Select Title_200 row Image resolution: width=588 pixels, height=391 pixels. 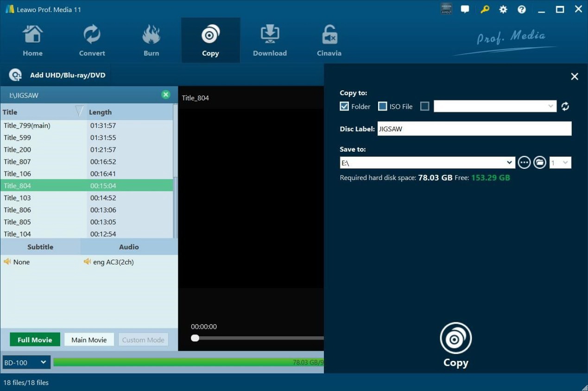click(87, 149)
